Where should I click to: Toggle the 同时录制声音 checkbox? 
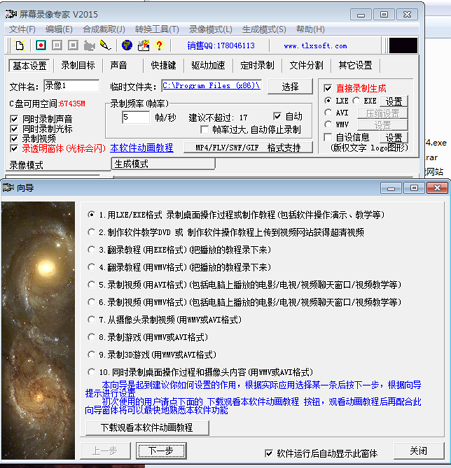click(x=14, y=119)
